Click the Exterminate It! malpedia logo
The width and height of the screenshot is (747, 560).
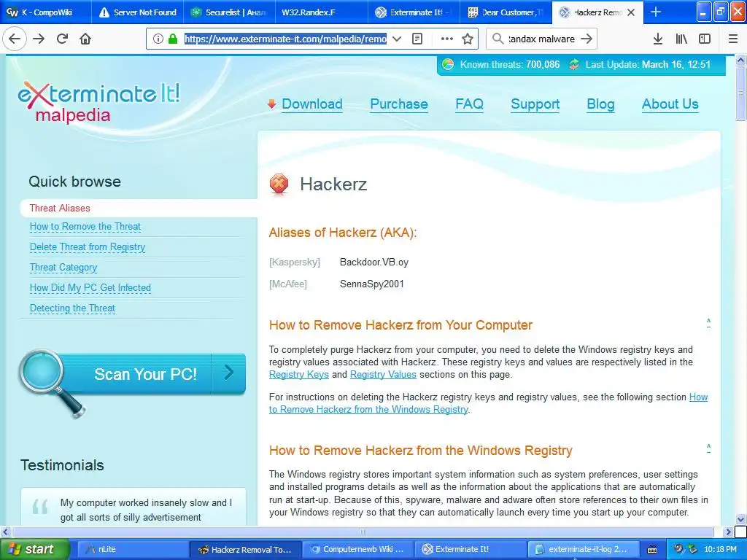99,102
